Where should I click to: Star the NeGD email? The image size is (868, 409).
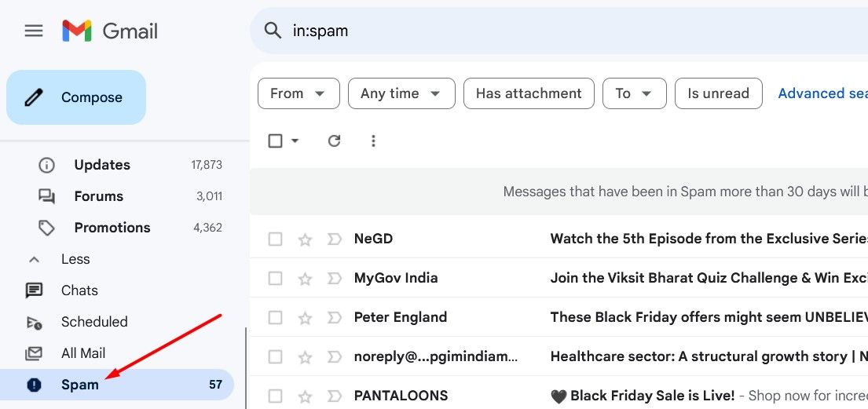pos(305,239)
